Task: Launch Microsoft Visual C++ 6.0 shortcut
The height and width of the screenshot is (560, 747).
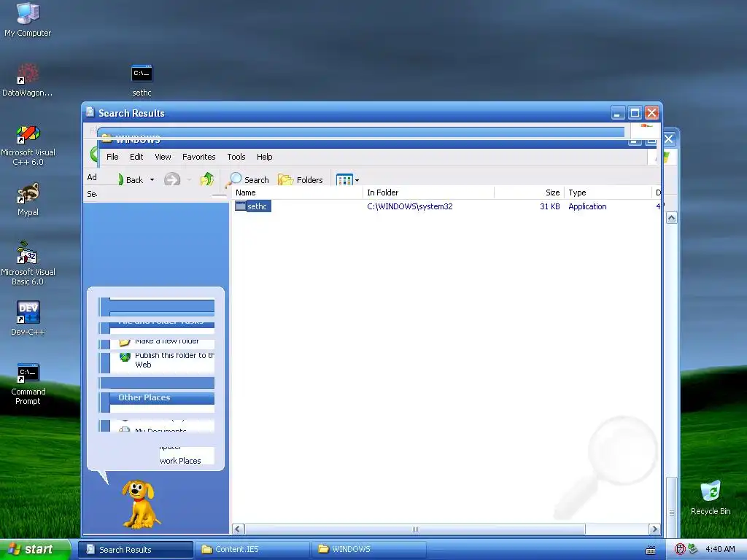Action: pyautogui.click(x=28, y=145)
